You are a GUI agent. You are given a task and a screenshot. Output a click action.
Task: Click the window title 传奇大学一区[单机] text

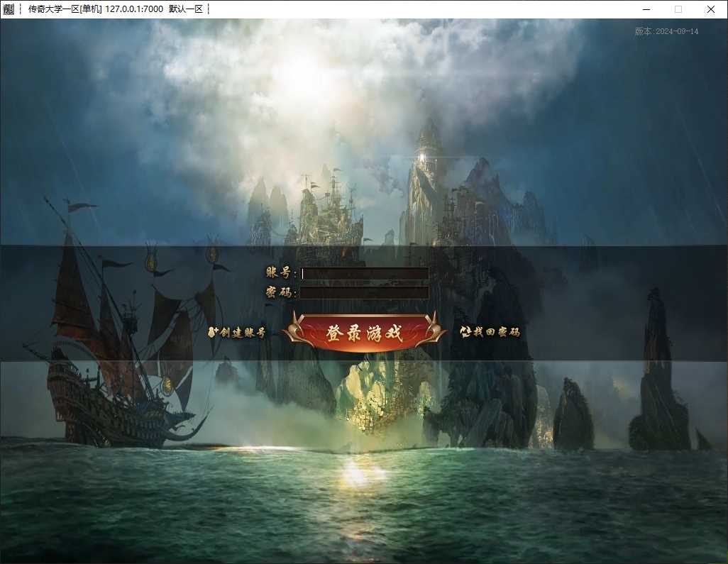pyautogui.click(x=65, y=9)
